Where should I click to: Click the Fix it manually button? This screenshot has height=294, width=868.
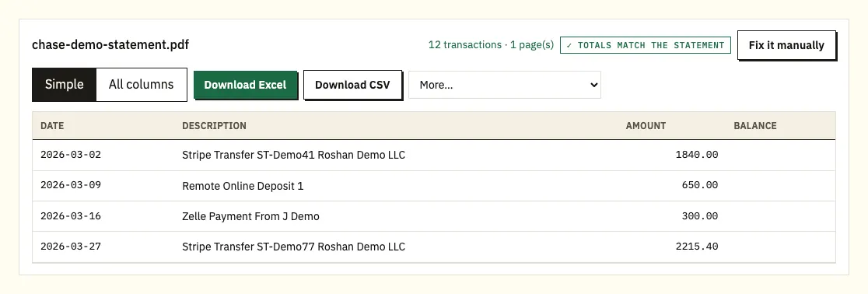point(786,45)
